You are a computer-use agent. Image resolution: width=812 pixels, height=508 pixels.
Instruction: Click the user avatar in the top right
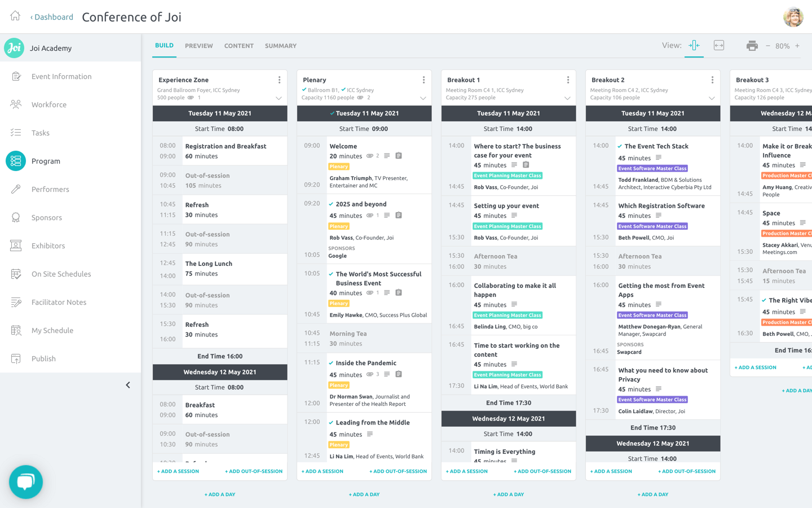[x=793, y=17]
